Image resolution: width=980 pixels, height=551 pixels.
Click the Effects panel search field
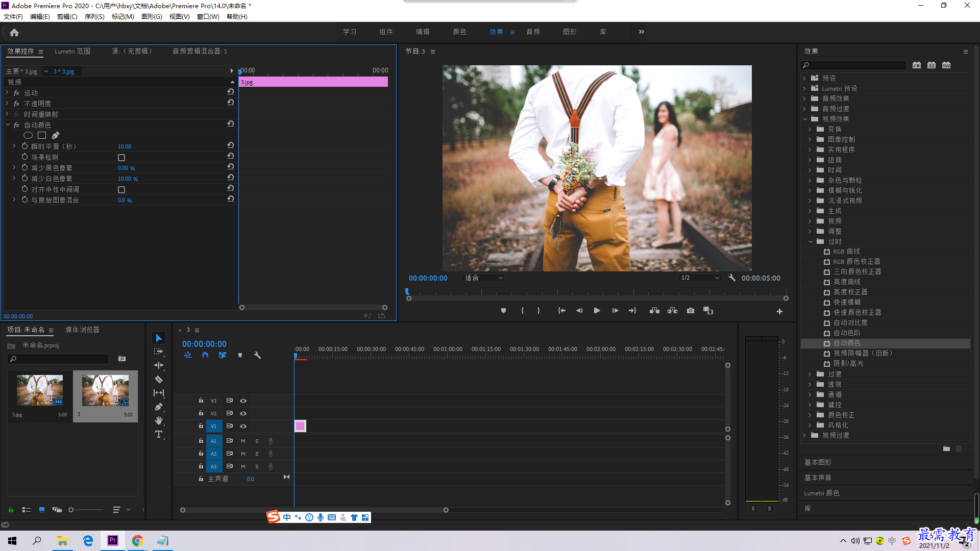point(853,65)
